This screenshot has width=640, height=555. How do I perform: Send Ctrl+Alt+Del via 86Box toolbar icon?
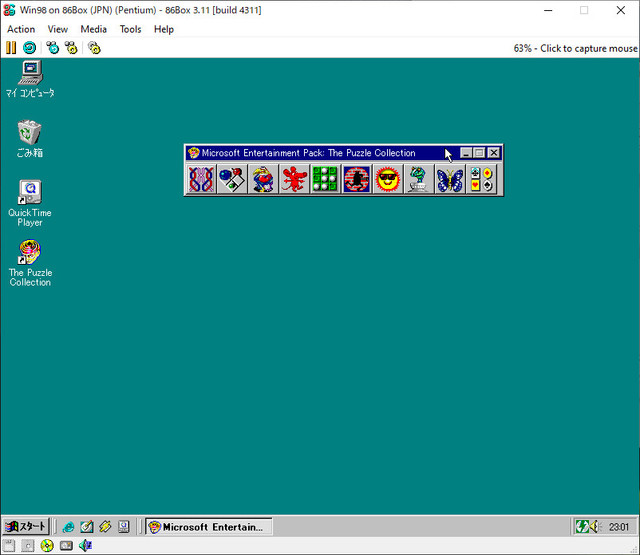tap(52, 48)
